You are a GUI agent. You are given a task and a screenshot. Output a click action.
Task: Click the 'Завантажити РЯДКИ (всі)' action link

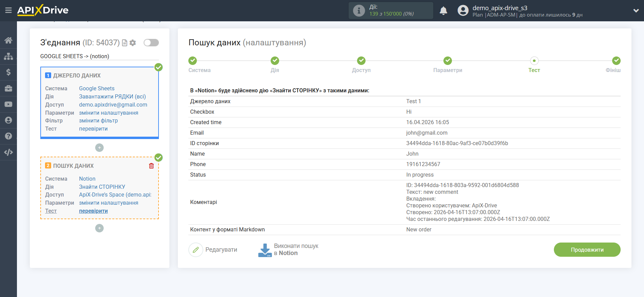(112, 96)
